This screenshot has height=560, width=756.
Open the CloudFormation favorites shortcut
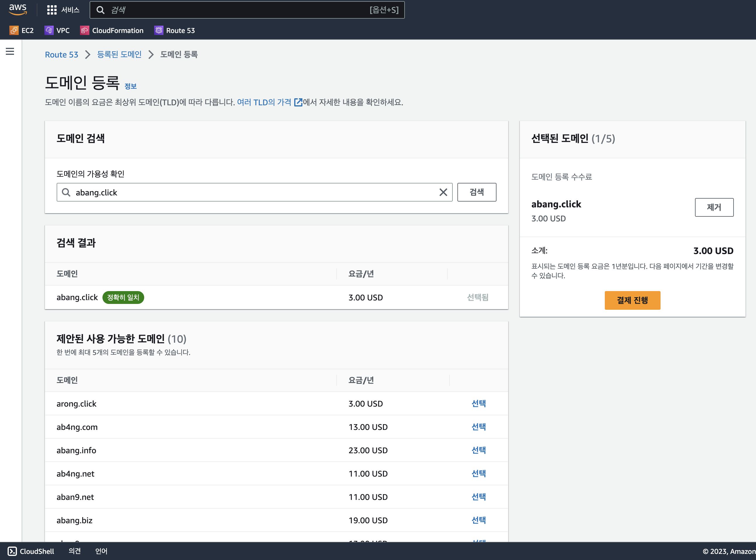pyautogui.click(x=112, y=31)
